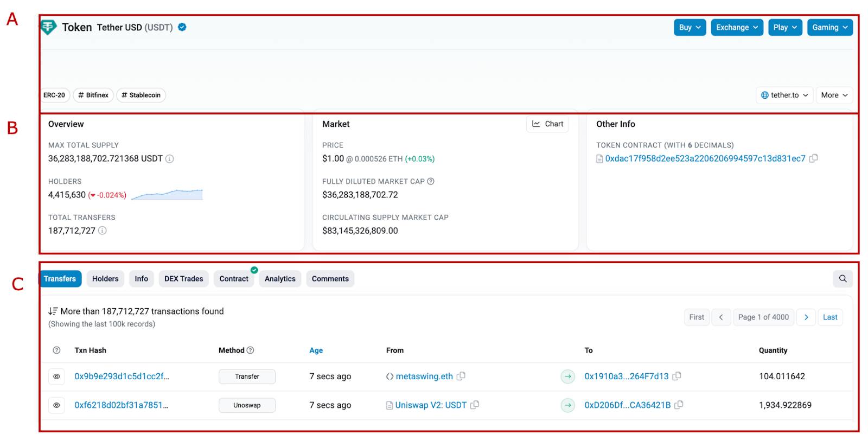Open the More dropdown

[x=834, y=95]
